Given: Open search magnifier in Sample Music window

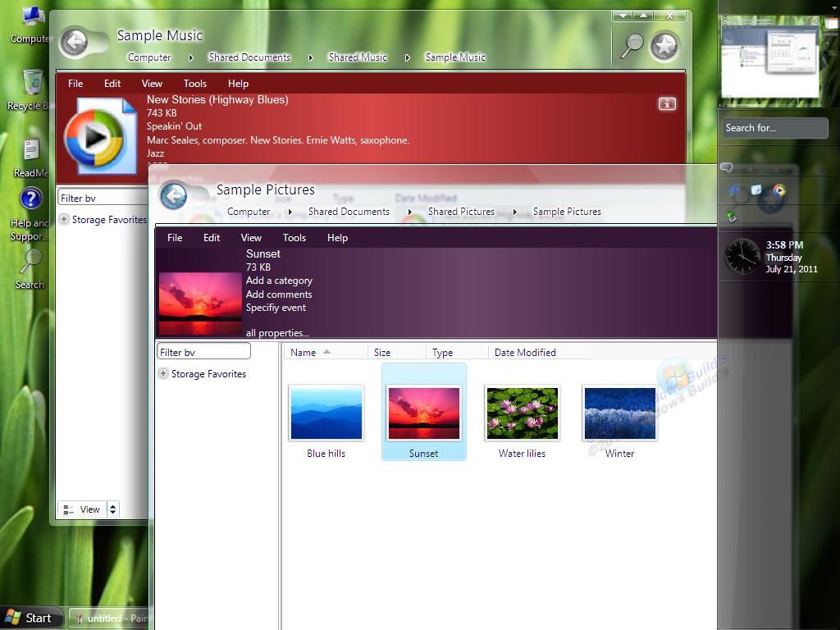Looking at the screenshot, I should pyautogui.click(x=632, y=45).
